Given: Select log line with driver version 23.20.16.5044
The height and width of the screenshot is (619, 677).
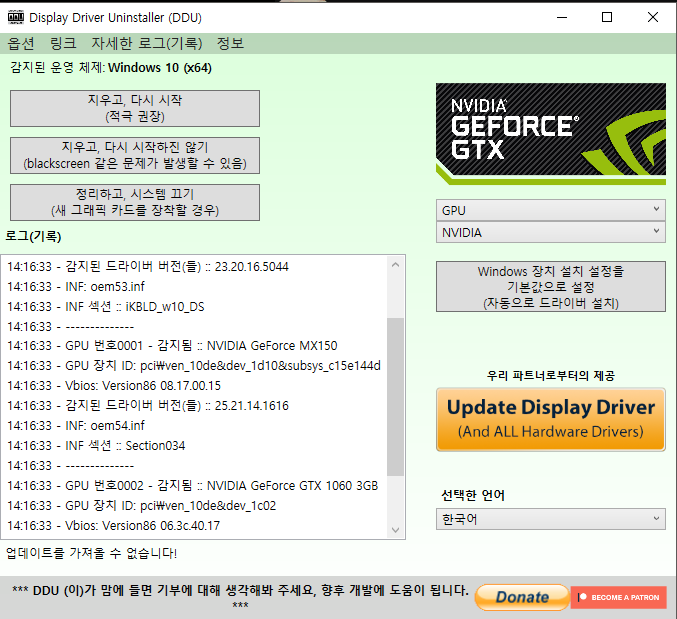Looking at the screenshot, I should [x=148, y=267].
